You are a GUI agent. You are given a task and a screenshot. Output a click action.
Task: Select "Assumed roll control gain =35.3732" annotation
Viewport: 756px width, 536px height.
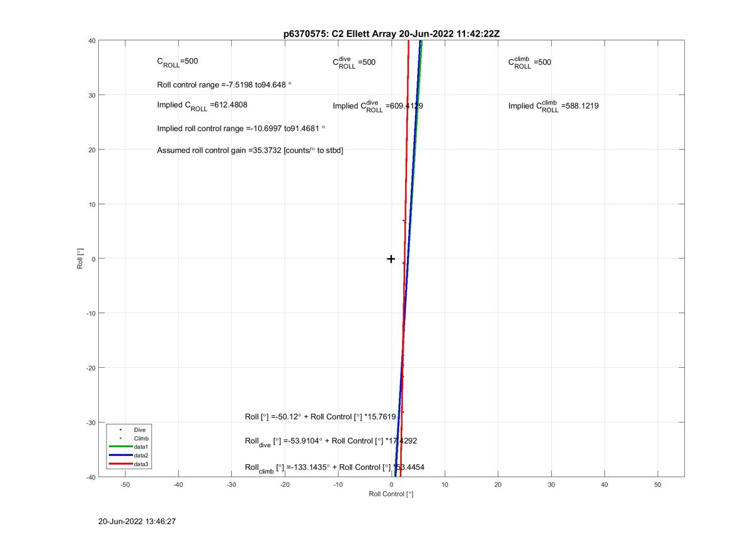point(250,151)
